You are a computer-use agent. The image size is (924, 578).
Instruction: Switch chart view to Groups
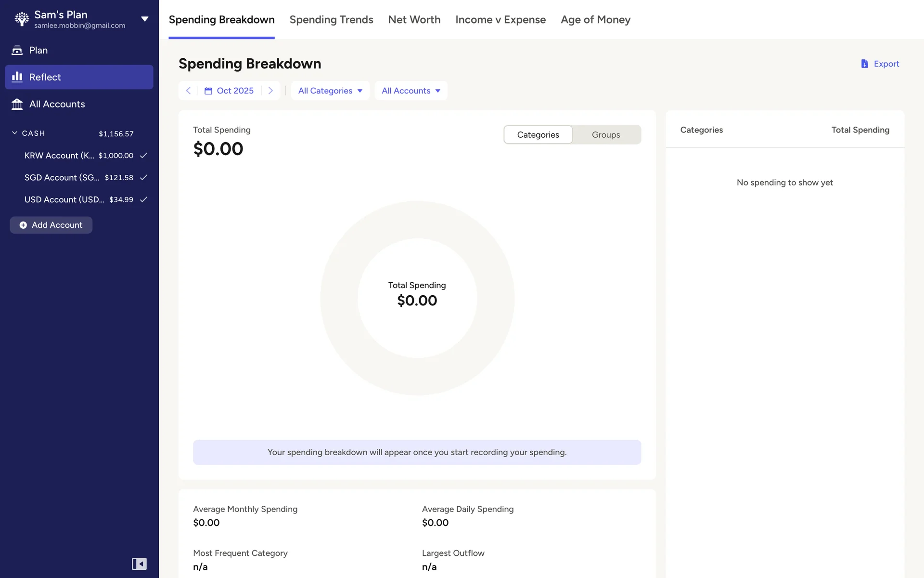click(x=606, y=135)
